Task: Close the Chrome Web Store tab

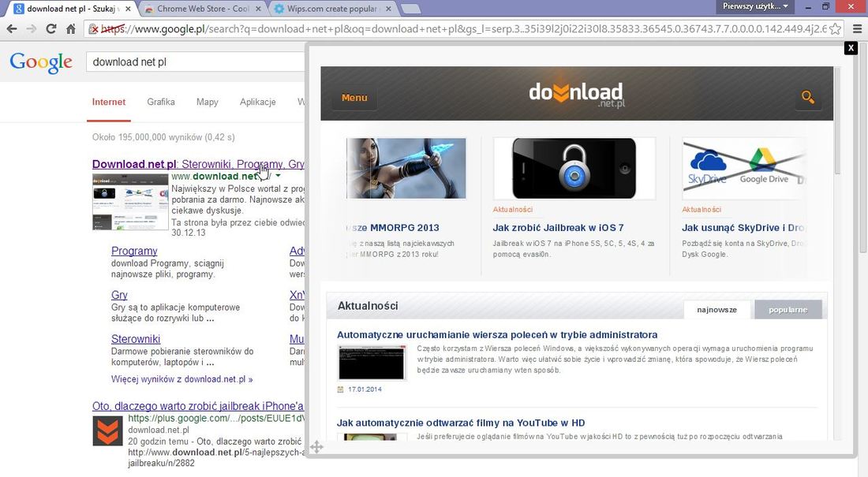Action: click(x=258, y=9)
